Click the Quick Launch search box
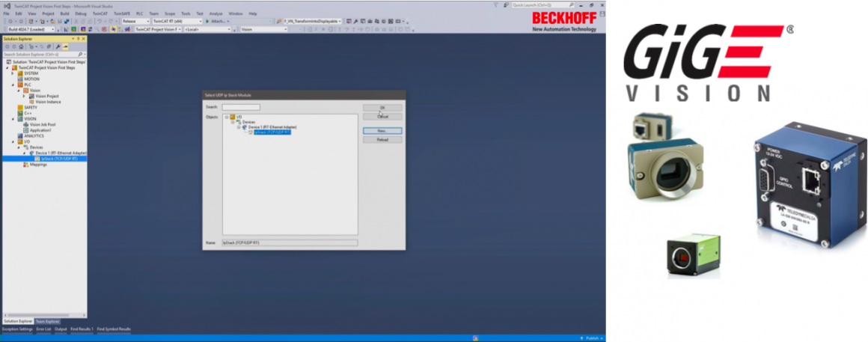This screenshot has height=342, width=868. [542, 5]
